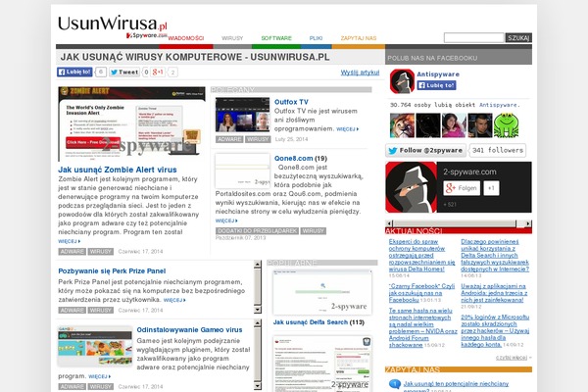The height and width of the screenshot is (392, 588).
Task: Click the Antispyware Facebook page avatar
Action: point(402,81)
